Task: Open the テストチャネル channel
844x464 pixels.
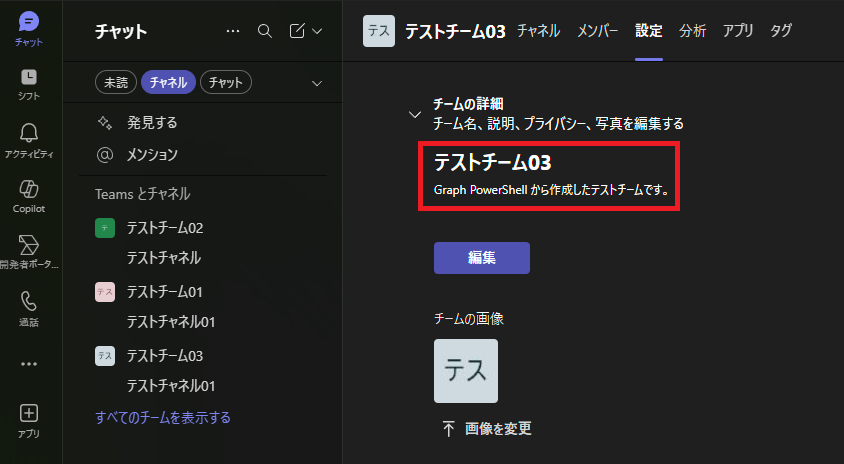Action: [164, 258]
